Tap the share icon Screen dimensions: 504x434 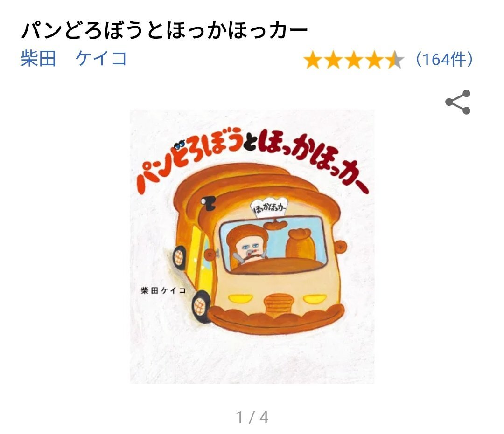pos(458,102)
